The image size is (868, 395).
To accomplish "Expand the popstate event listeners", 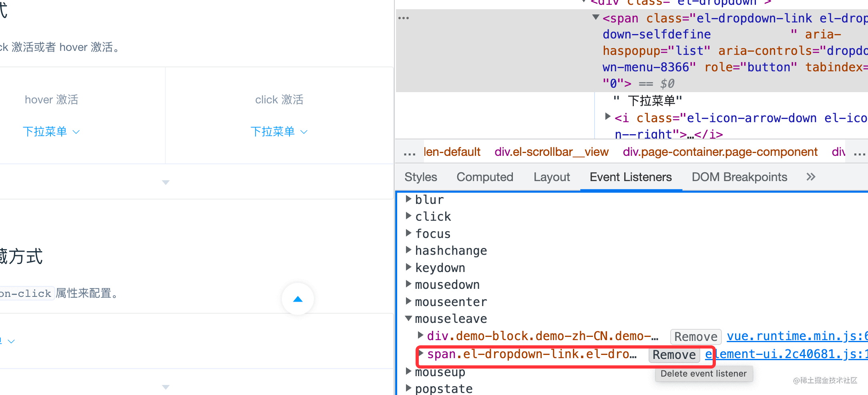I will pyautogui.click(x=408, y=388).
